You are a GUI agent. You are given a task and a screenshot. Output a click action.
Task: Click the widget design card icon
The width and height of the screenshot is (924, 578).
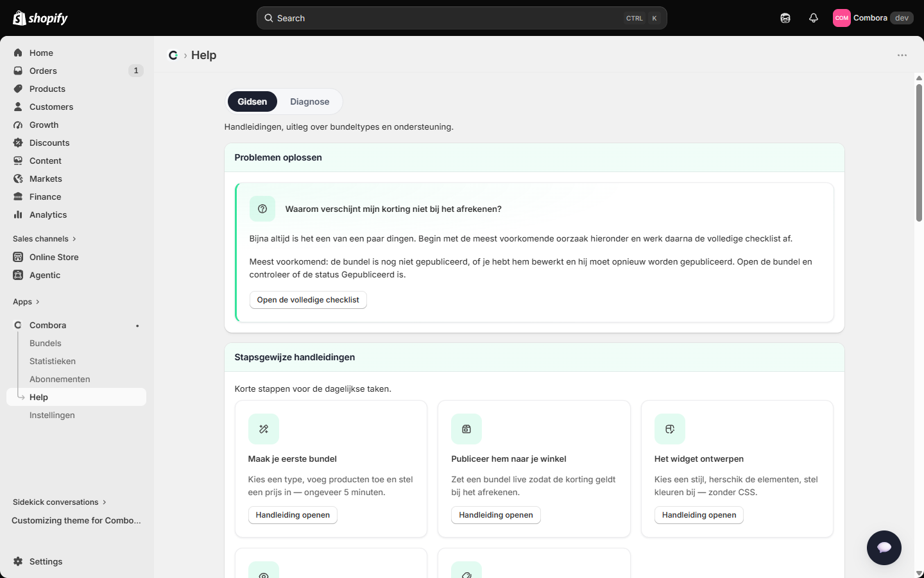670,429
